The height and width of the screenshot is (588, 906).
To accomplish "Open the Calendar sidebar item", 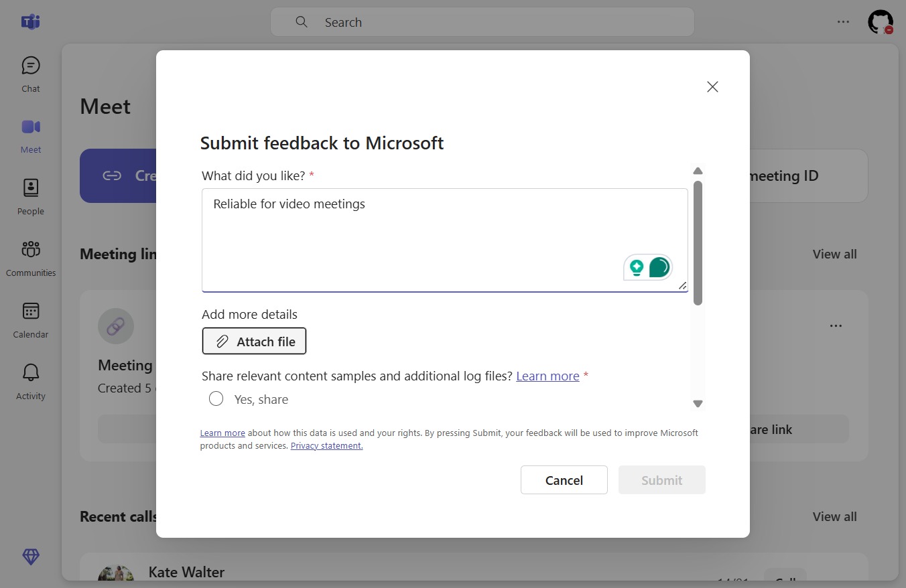I will [x=31, y=320].
